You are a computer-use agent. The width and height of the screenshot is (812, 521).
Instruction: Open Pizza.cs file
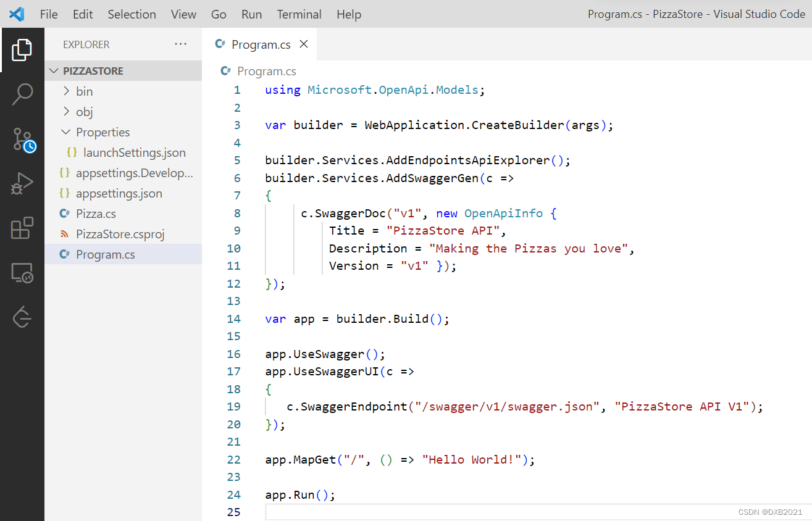pyautogui.click(x=96, y=214)
